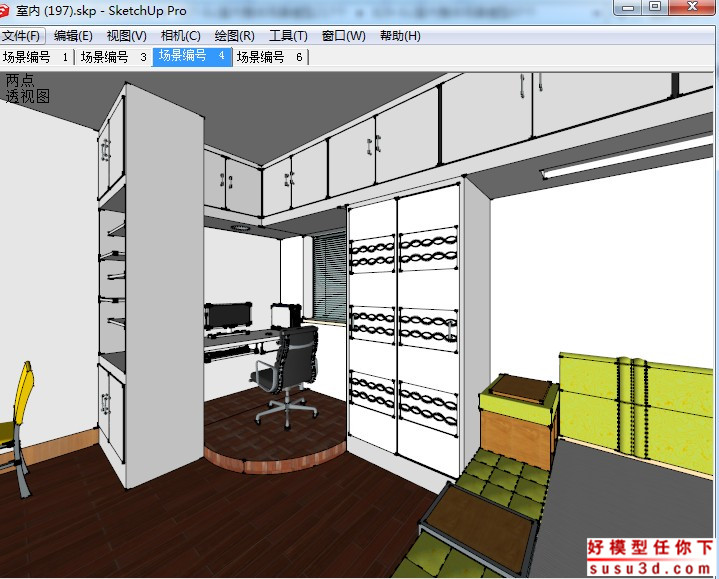719x579 pixels.
Task: Select the active scene tab 场景编号 4
Action: coord(192,56)
